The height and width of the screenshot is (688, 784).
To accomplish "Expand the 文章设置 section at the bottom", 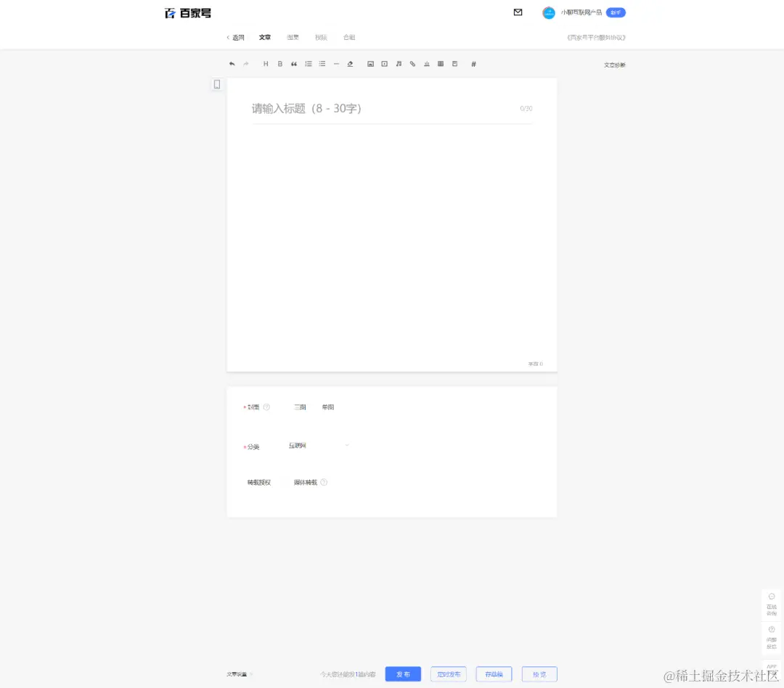I will pyautogui.click(x=240, y=674).
